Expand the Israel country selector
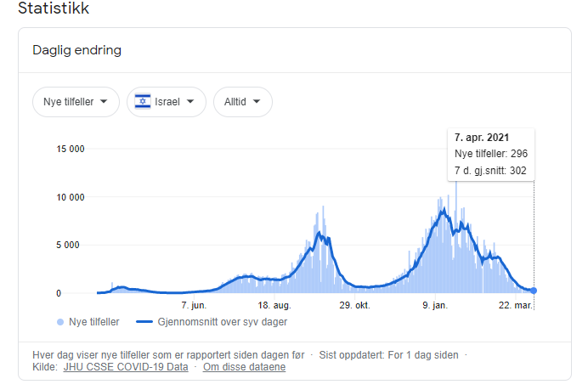 166,102
